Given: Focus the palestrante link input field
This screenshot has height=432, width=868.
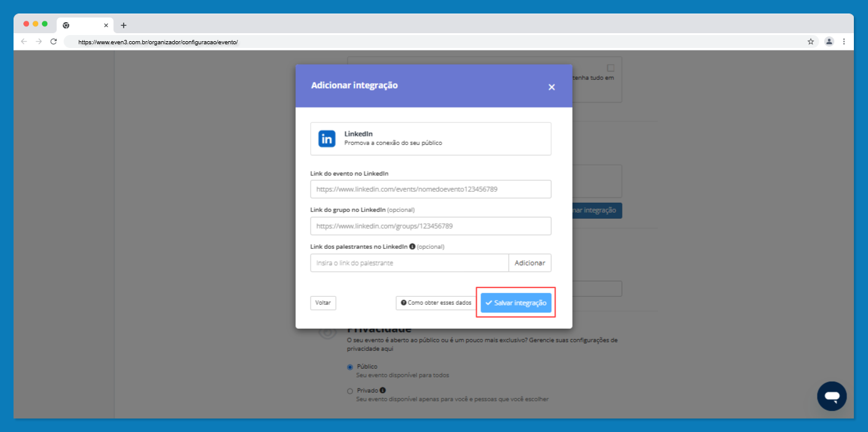Looking at the screenshot, I should (x=410, y=263).
